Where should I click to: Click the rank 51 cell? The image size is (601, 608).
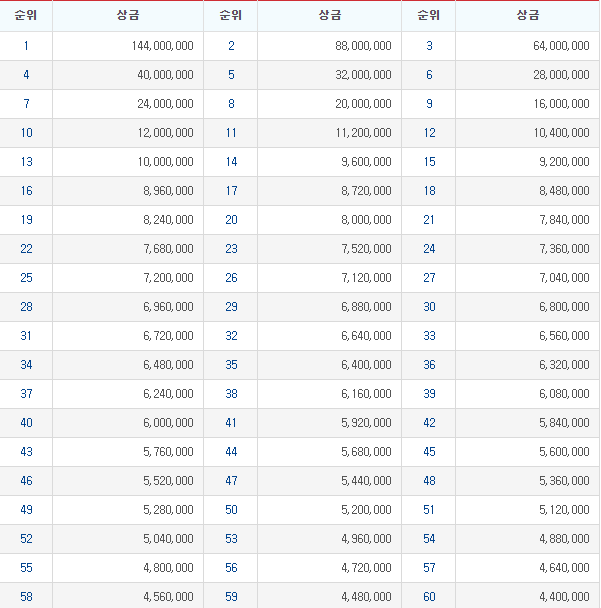428,510
